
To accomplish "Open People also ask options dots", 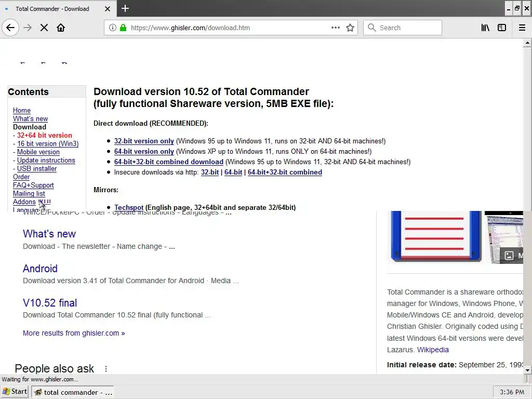I will coord(106,369).
